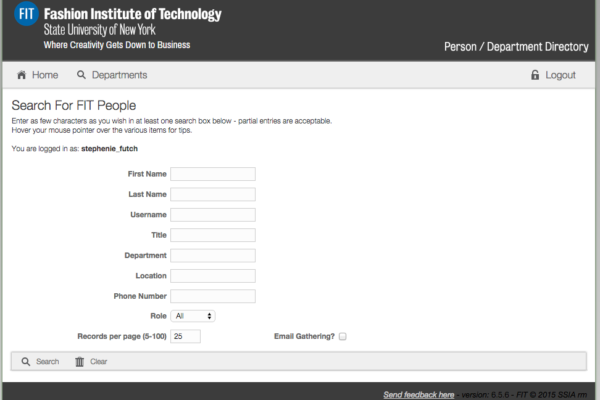600x400 pixels.
Task: Click the Departments magnifier icon
Action: coord(81,74)
